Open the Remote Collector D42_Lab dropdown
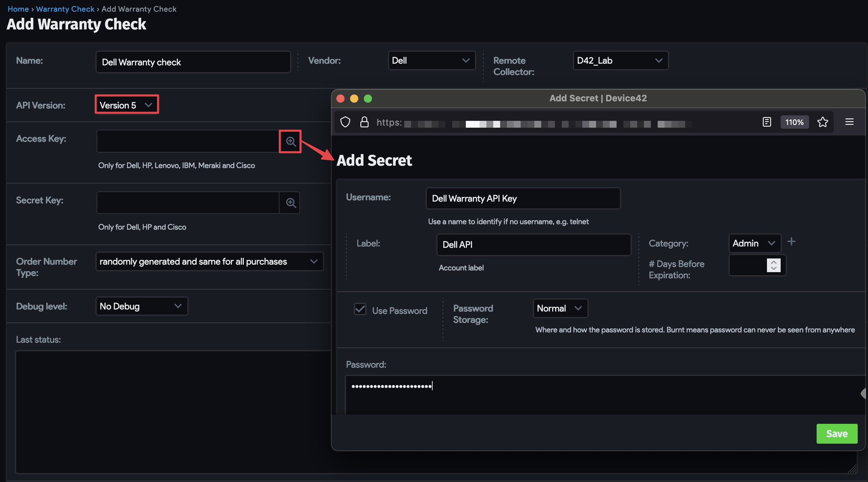 click(620, 61)
